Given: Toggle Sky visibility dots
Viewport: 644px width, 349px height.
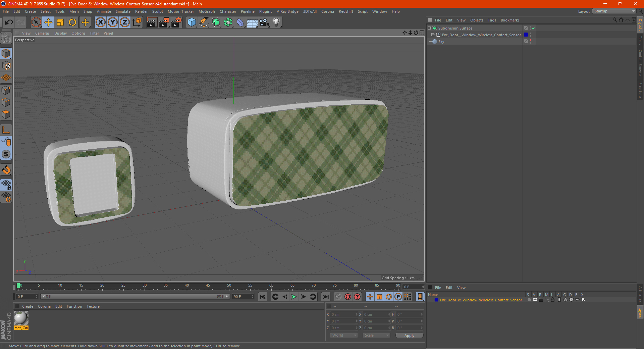Looking at the screenshot, I should (x=530, y=42).
